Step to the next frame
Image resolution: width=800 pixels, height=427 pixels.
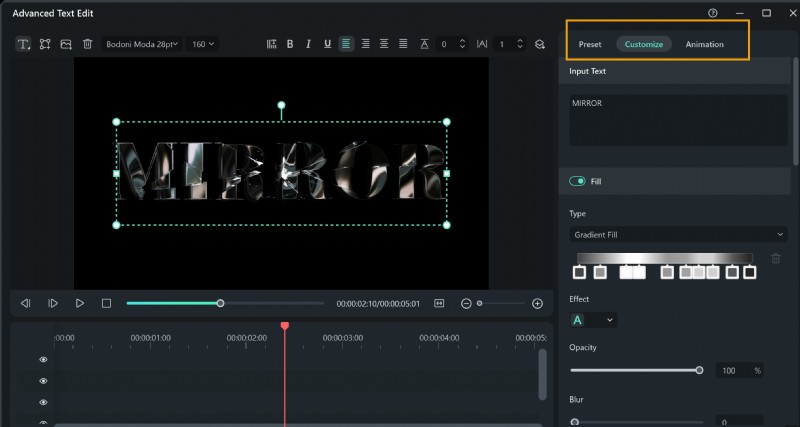tap(53, 304)
